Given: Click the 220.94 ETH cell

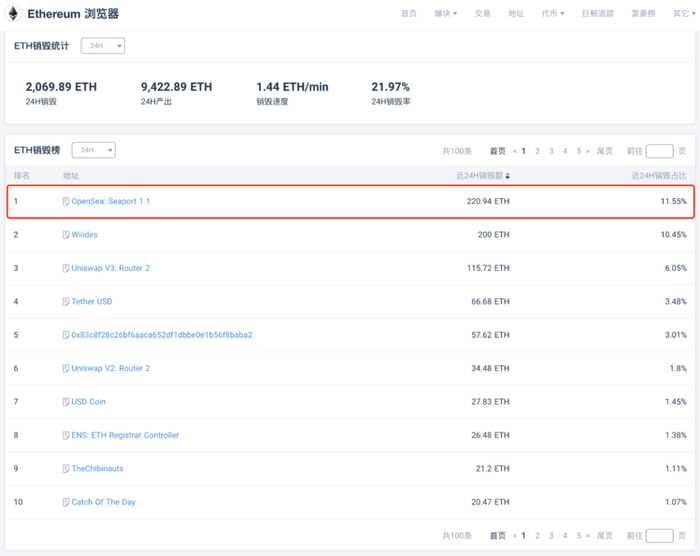Looking at the screenshot, I should click(x=488, y=201).
